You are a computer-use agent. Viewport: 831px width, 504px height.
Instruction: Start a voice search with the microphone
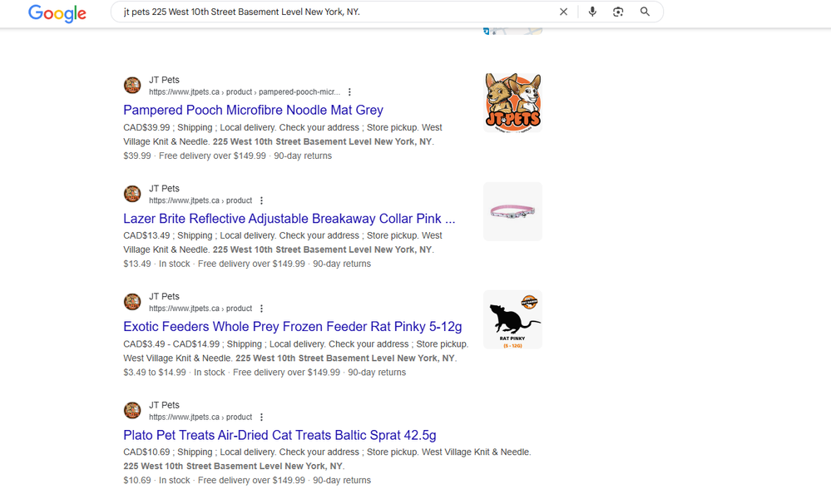592,12
